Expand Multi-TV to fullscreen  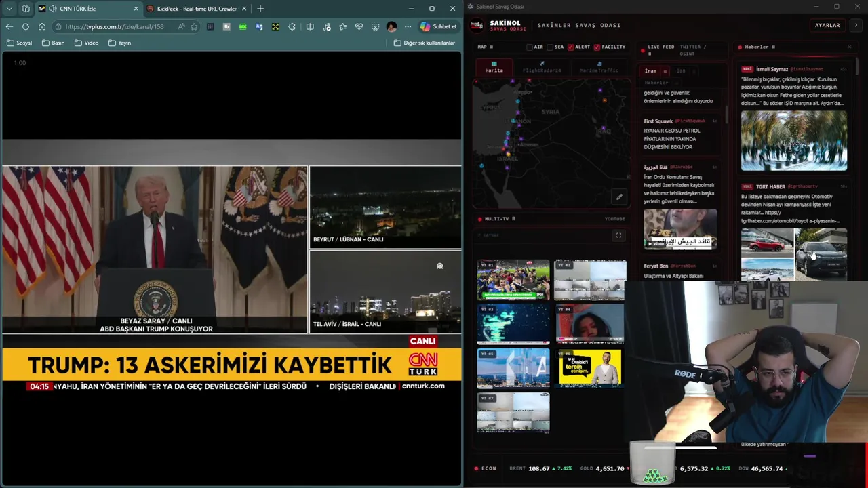pyautogui.click(x=618, y=236)
